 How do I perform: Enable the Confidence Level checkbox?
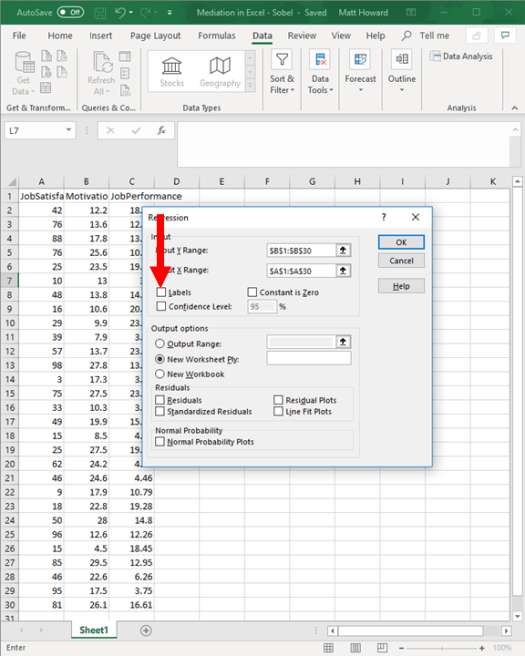(161, 306)
